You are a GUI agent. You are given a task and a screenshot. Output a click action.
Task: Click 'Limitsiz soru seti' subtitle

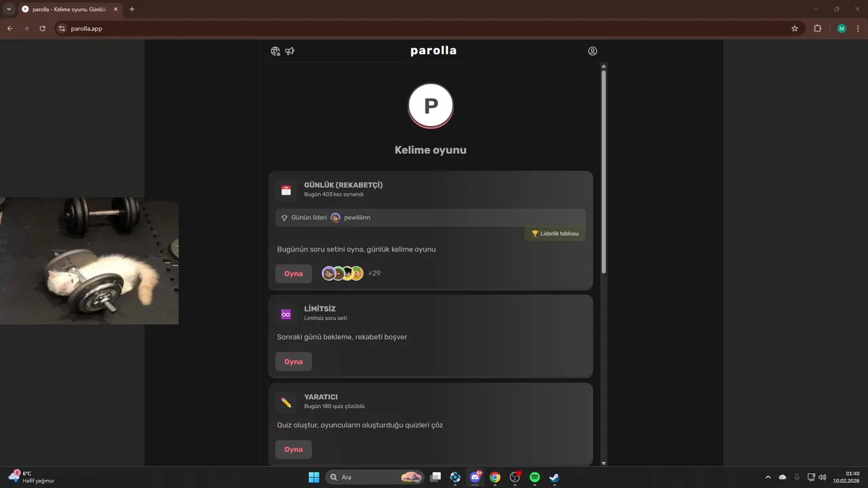(x=325, y=319)
